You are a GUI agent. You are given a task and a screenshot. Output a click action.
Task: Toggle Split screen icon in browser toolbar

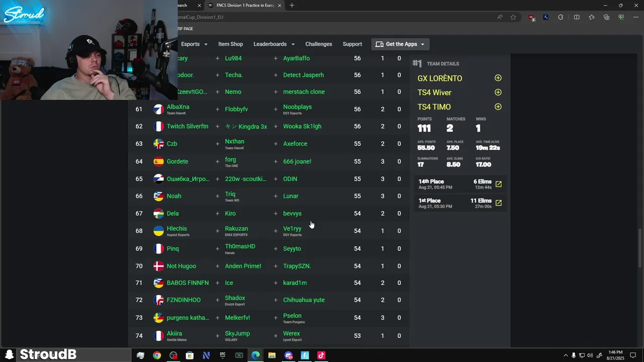pos(577,17)
